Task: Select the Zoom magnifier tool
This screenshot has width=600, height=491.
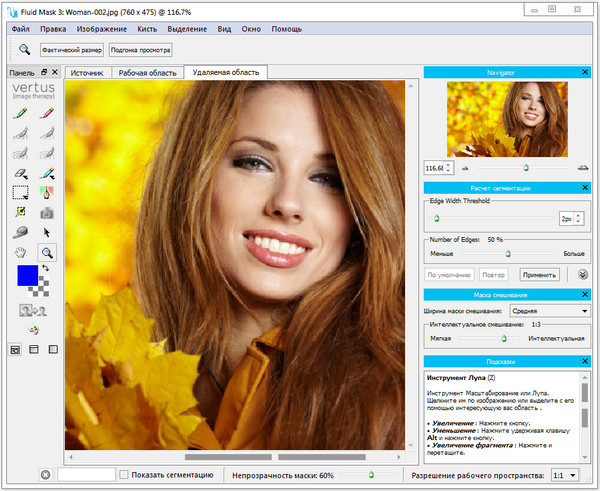Action: point(46,253)
